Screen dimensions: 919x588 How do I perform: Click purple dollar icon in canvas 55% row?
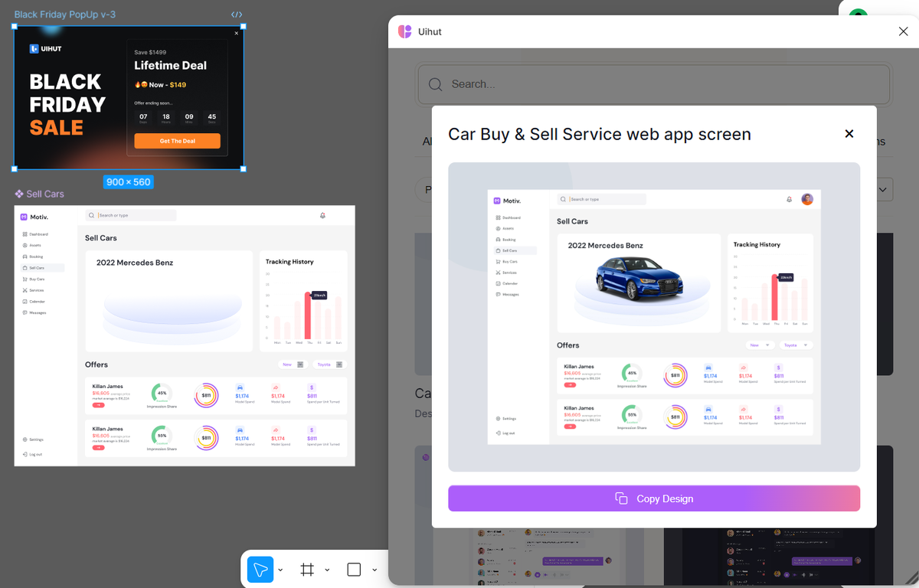(x=311, y=430)
